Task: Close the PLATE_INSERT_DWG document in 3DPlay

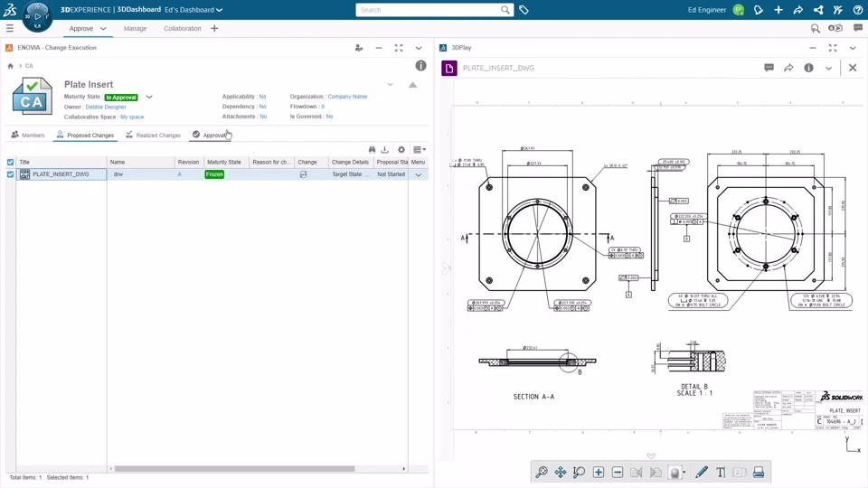Action: click(853, 68)
